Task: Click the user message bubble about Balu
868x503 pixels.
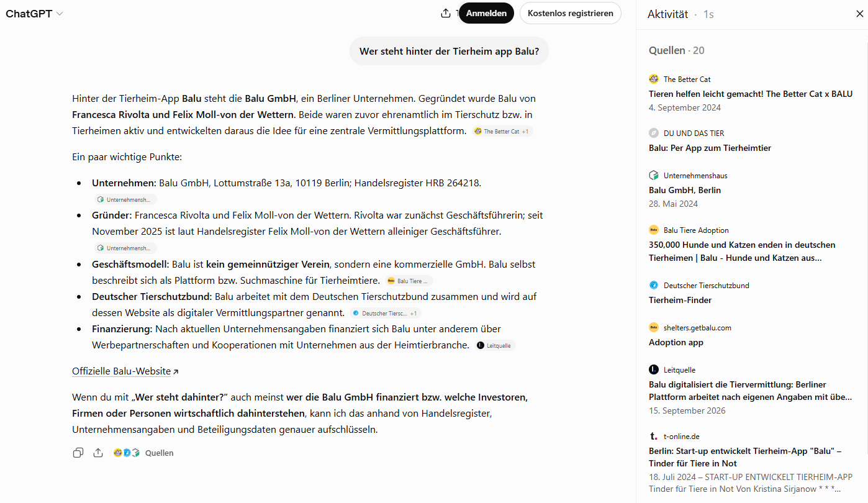Action: pos(450,51)
